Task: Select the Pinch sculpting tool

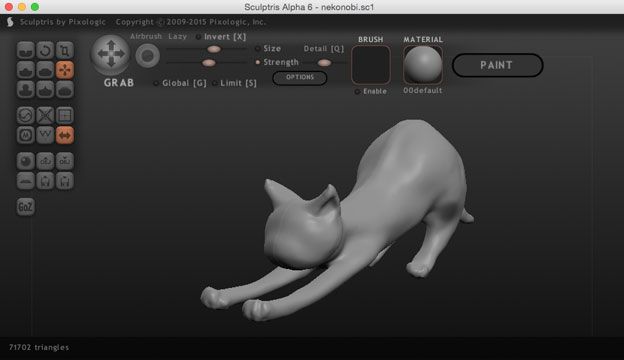Action: 45,90
